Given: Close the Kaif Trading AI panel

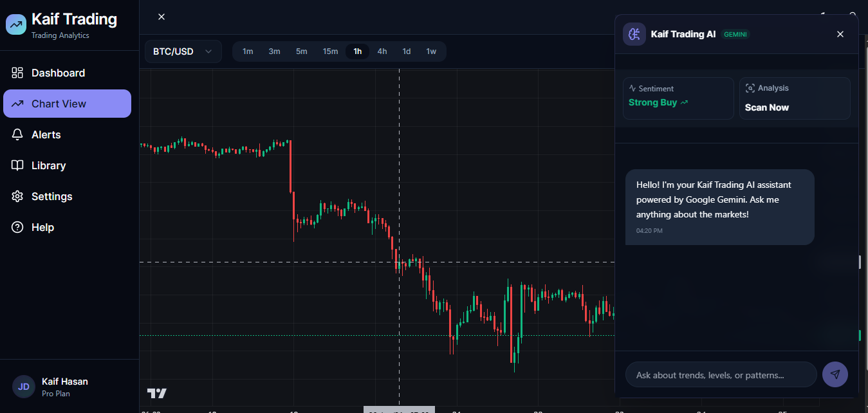Looking at the screenshot, I should 840,34.
